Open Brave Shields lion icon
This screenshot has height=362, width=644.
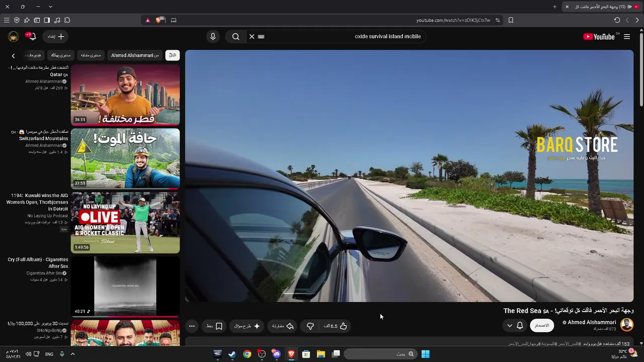click(x=160, y=20)
